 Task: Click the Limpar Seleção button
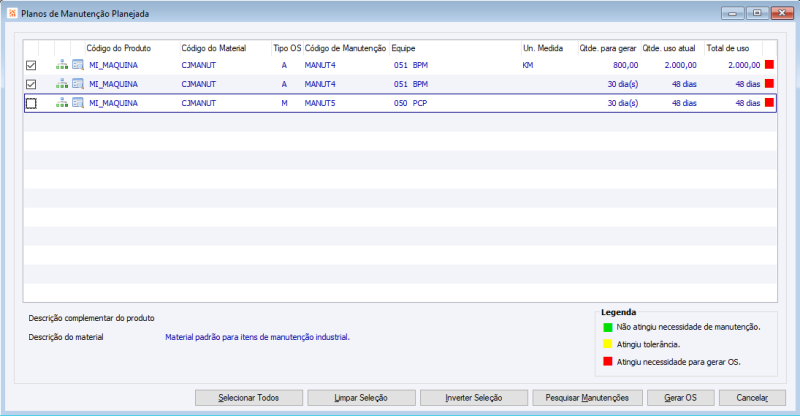pos(361,398)
